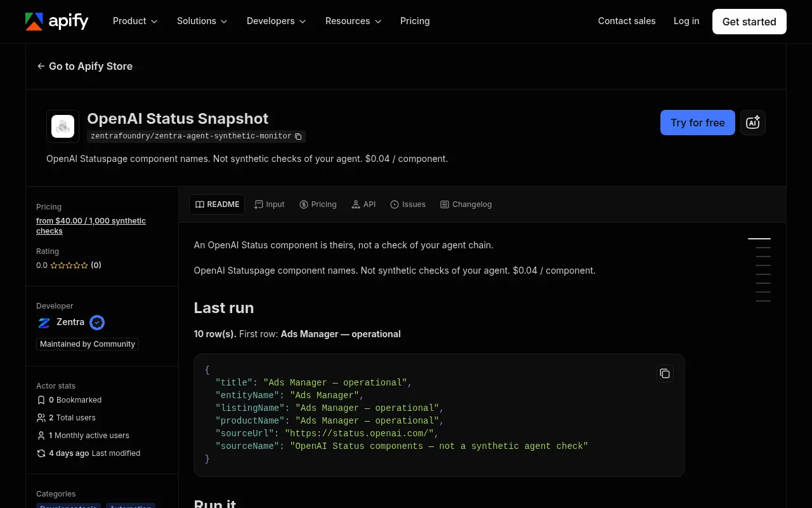This screenshot has height=508, width=812.
Task: Click the Rating label in the sidebar
Action: click(48, 251)
